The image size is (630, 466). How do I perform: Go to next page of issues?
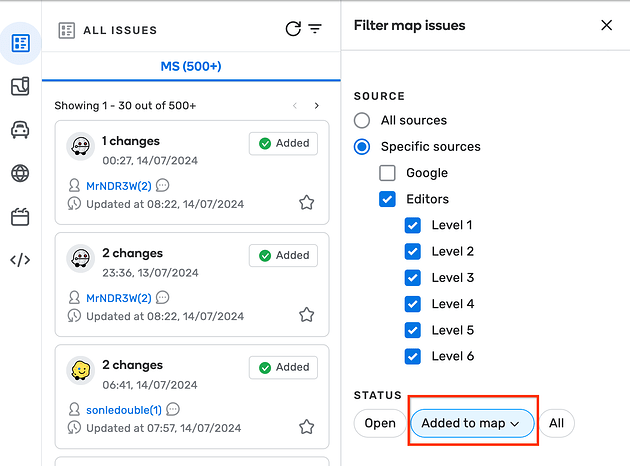tap(317, 106)
